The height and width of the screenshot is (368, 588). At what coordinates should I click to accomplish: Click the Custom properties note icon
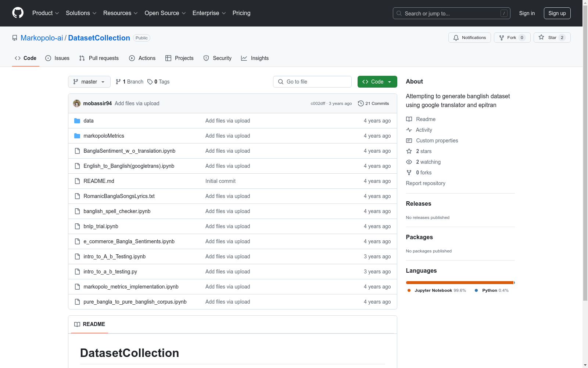(409, 141)
